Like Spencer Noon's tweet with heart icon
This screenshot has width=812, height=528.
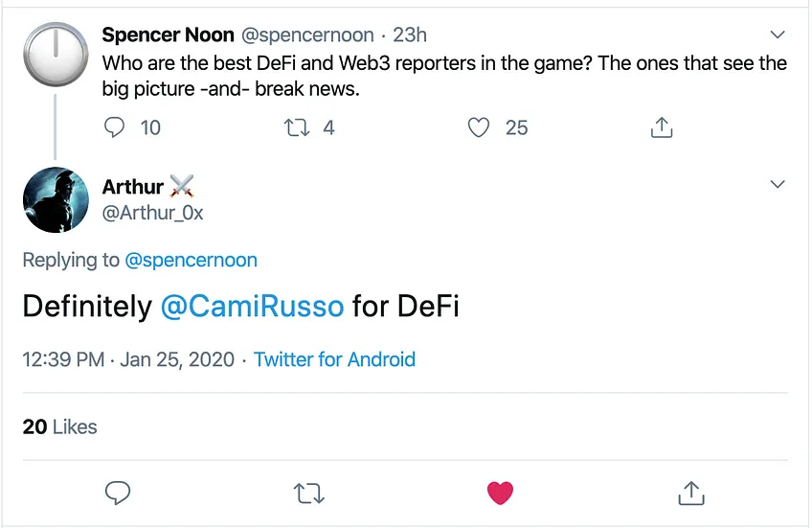click(x=479, y=127)
